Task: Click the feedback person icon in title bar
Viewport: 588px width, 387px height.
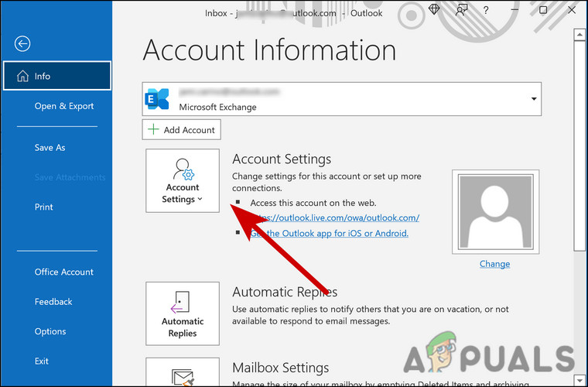Action: click(x=461, y=10)
